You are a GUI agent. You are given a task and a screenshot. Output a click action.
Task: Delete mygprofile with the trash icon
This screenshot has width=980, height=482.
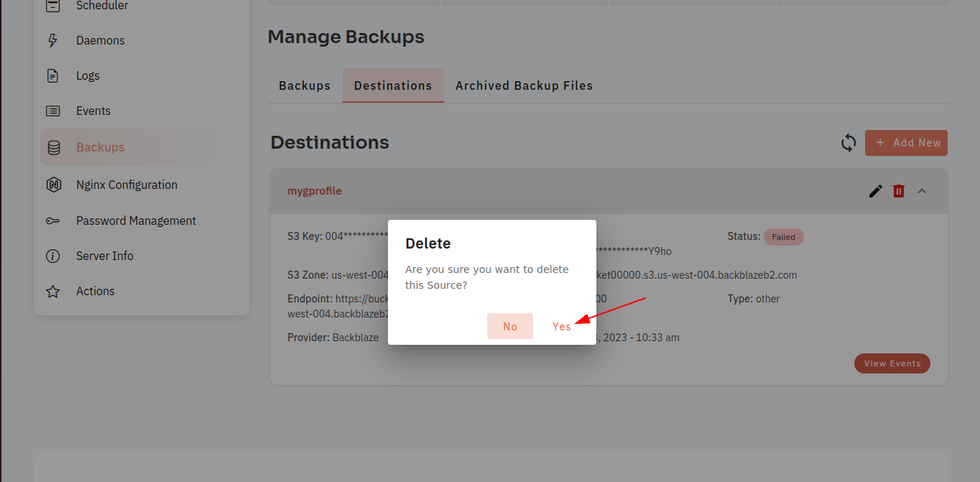[899, 191]
